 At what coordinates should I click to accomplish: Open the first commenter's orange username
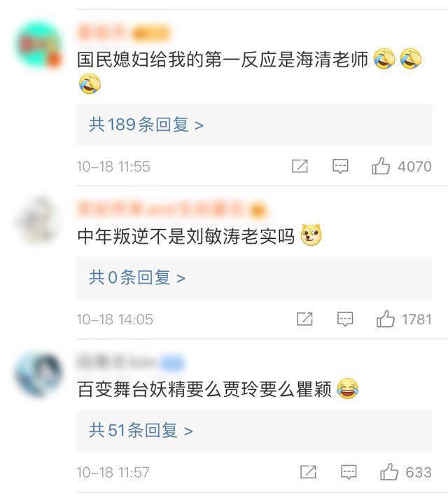[x=101, y=32]
